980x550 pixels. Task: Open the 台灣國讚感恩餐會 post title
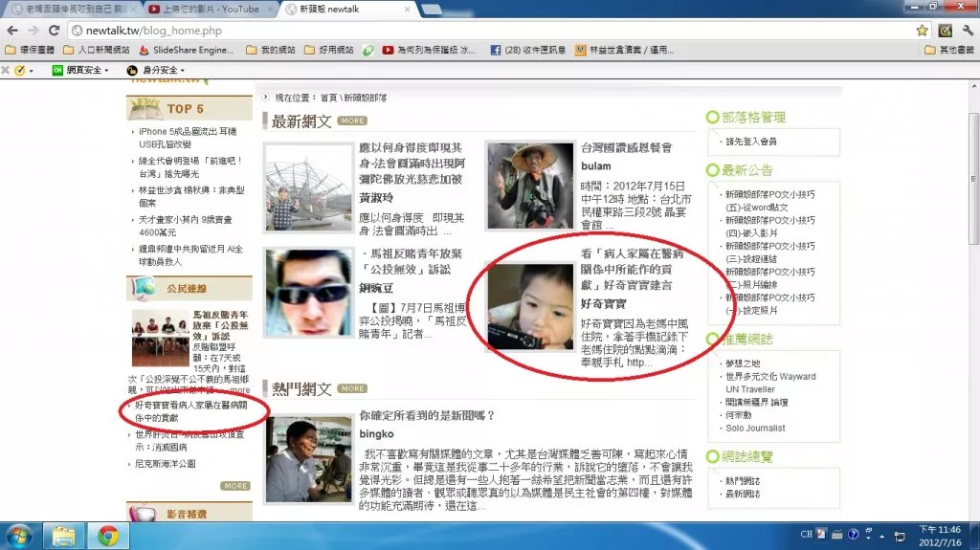[x=626, y=148]
